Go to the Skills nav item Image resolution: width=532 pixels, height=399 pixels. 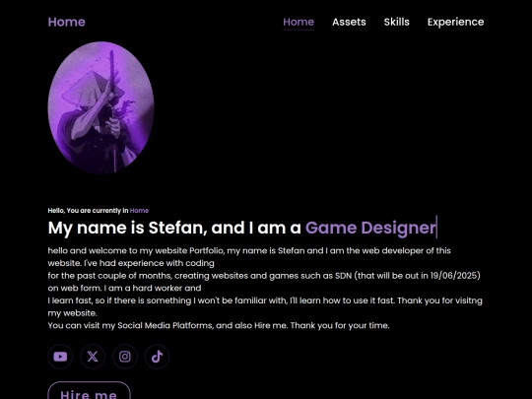point(397,22)
